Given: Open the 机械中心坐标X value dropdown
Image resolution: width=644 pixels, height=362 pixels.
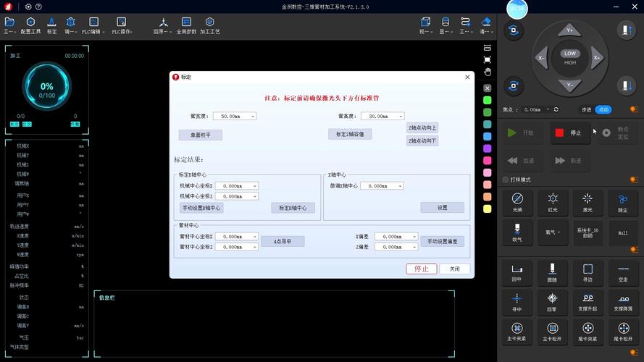Looking at the screenshot, I should (x=255, y=186).
